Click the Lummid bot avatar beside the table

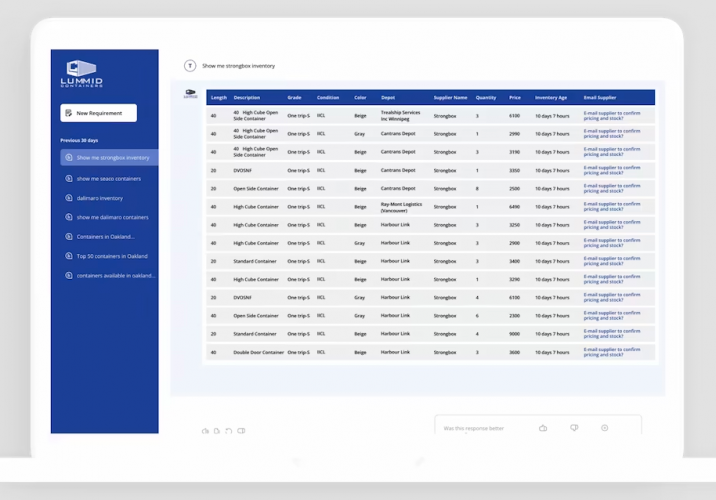[x=190, y=94]
